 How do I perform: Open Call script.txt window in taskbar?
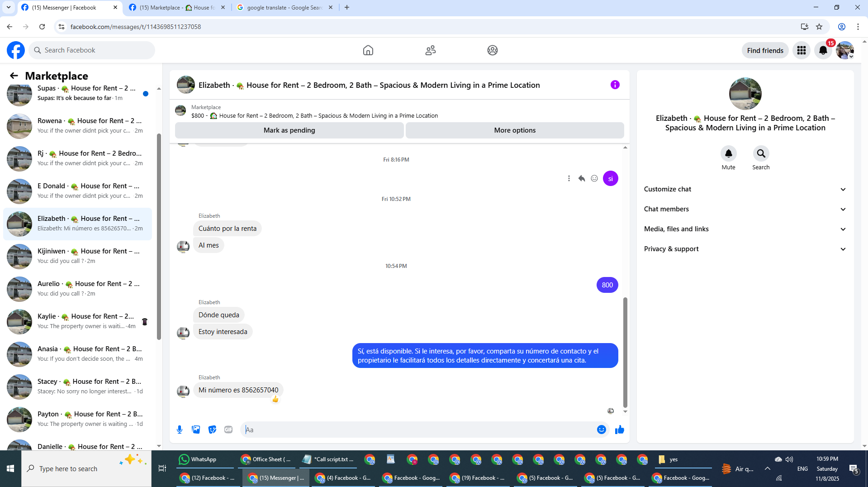click(x=328, y=459)
